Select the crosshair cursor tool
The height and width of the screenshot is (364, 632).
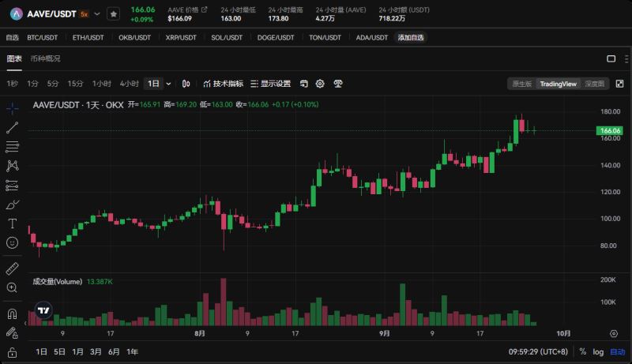[12, 108]
